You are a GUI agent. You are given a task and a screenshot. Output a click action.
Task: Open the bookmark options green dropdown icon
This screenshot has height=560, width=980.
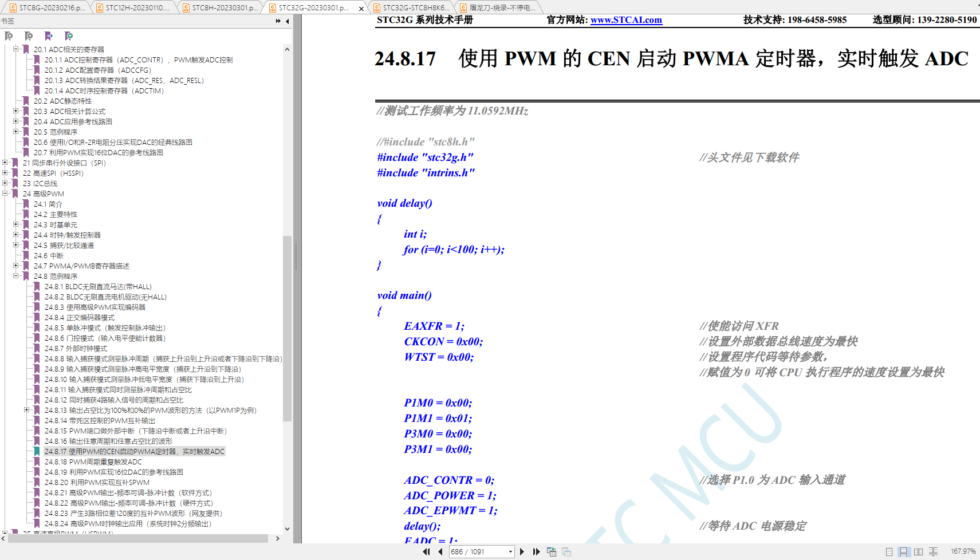(x=69, y=36)
